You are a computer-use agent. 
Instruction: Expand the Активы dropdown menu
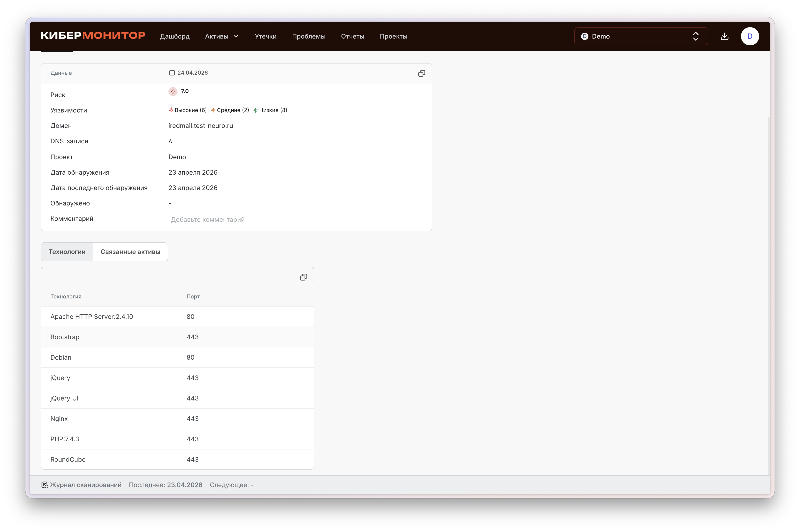[222, 36]
